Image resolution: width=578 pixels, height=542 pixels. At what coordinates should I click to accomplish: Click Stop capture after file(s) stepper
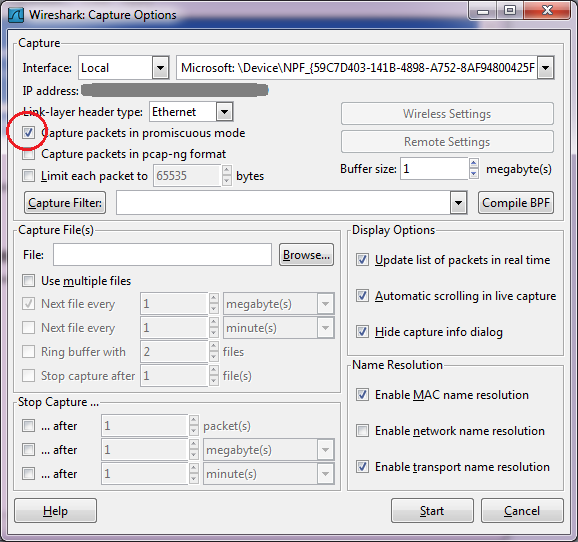tap(214, 376)
